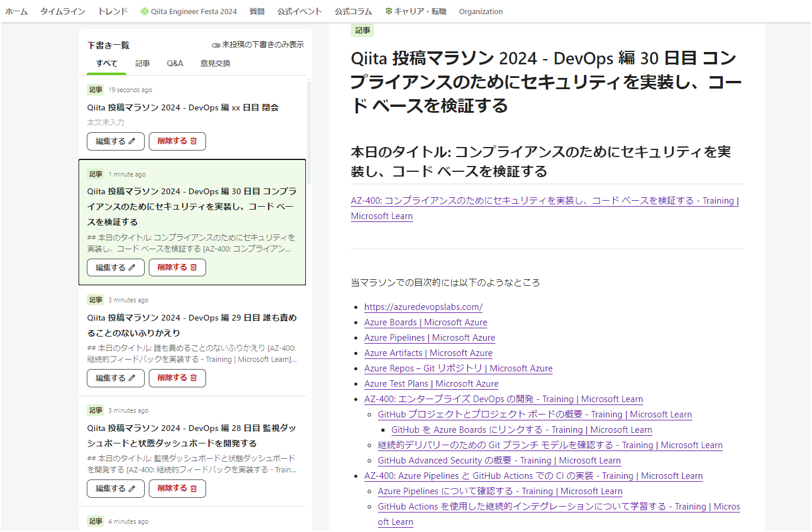Click the 4 minutes ago timestamp
The image size is (812, 532).
pos(128,522)
